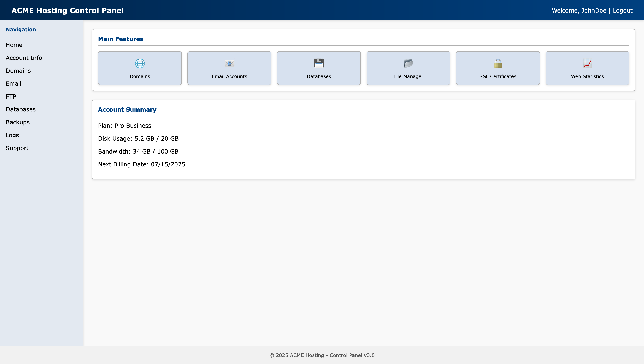
Task: Click the SSL Certificates padlock icon
Action: 497,63
